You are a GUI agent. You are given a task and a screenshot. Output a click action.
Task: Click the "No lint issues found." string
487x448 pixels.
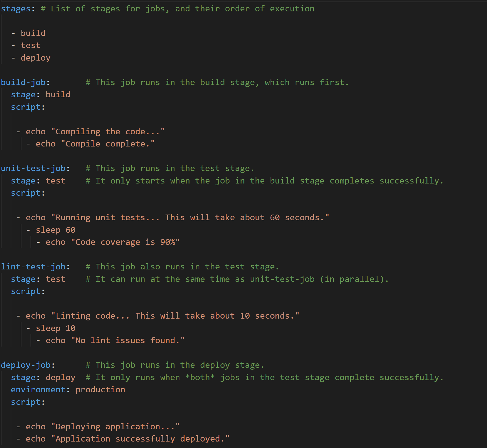(x=128, y=341)
